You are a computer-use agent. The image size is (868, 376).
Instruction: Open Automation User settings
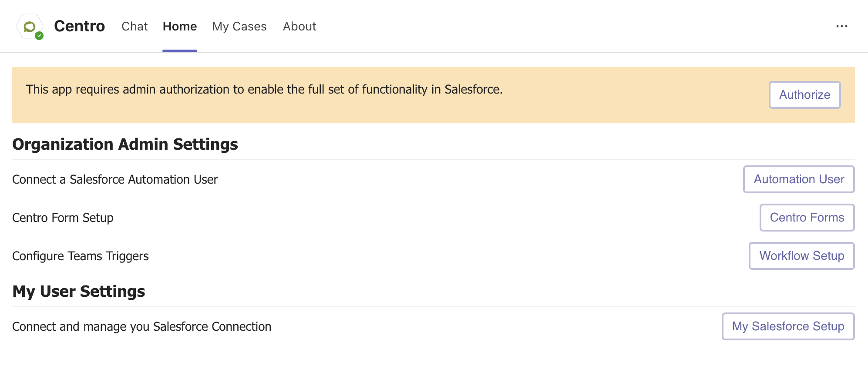point(799,179)
